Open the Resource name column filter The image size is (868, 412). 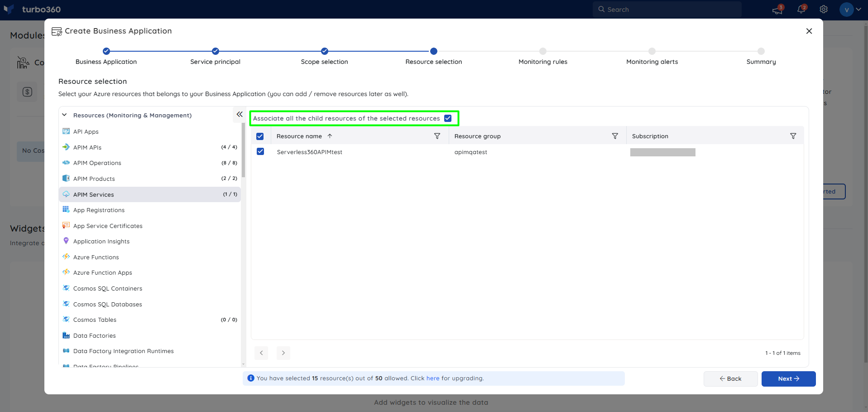click(x=437, y=136)
